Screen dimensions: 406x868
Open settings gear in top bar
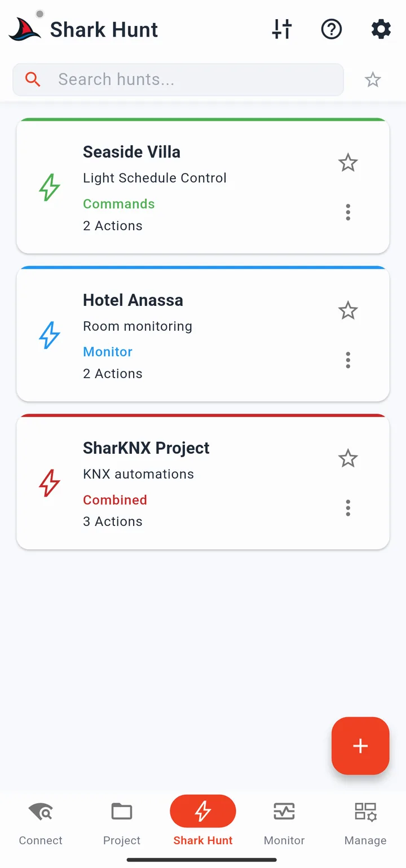pos(381,29)
